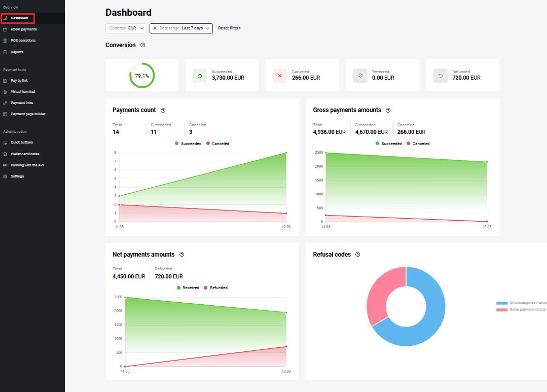Go to Reports in the sidebar
The height and width of the screenshot is (392, 547).
click(17, 52)
